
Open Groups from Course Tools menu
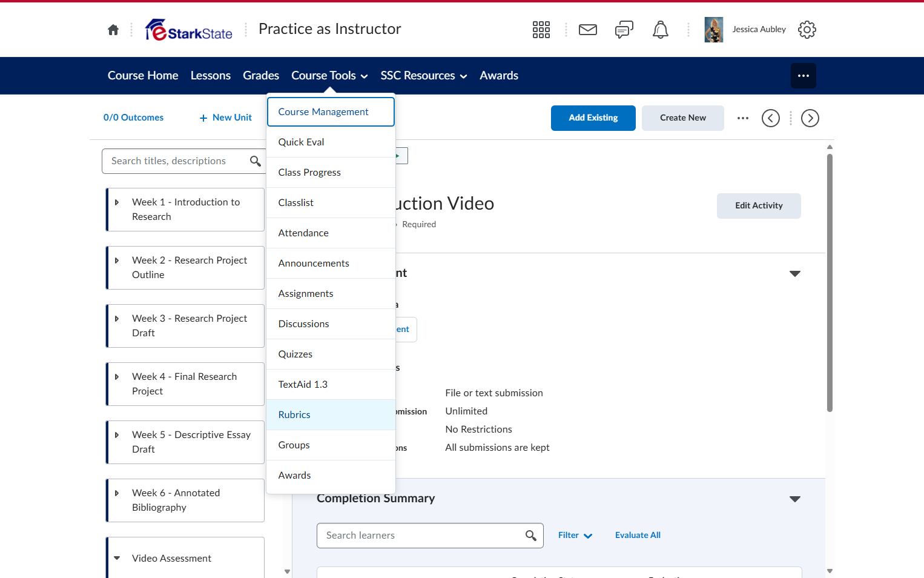click(x=331, y=445)
